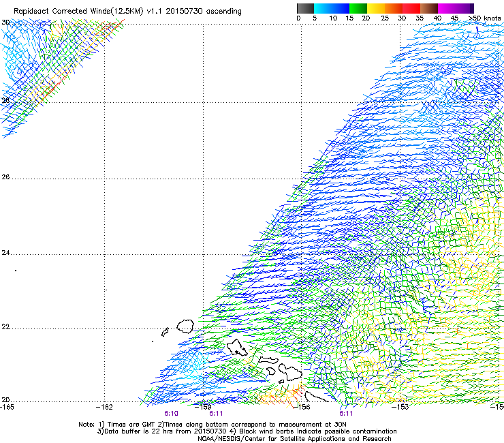Click the longitude label -165
The image size is (504, 443).
coord(7,407)
